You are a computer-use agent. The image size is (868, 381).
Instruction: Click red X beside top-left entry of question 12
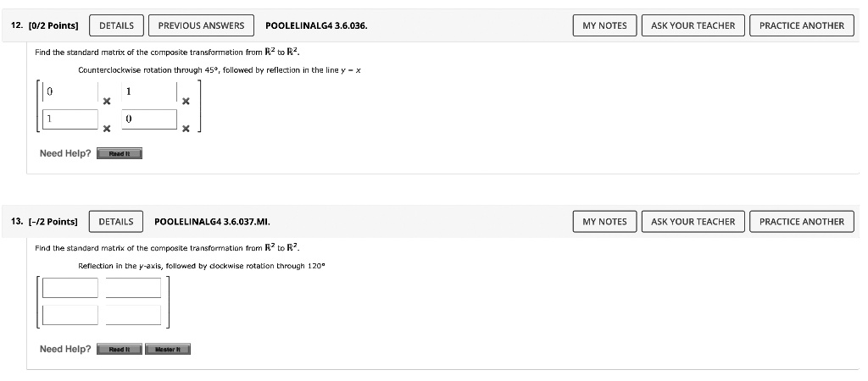pos(106,102)
